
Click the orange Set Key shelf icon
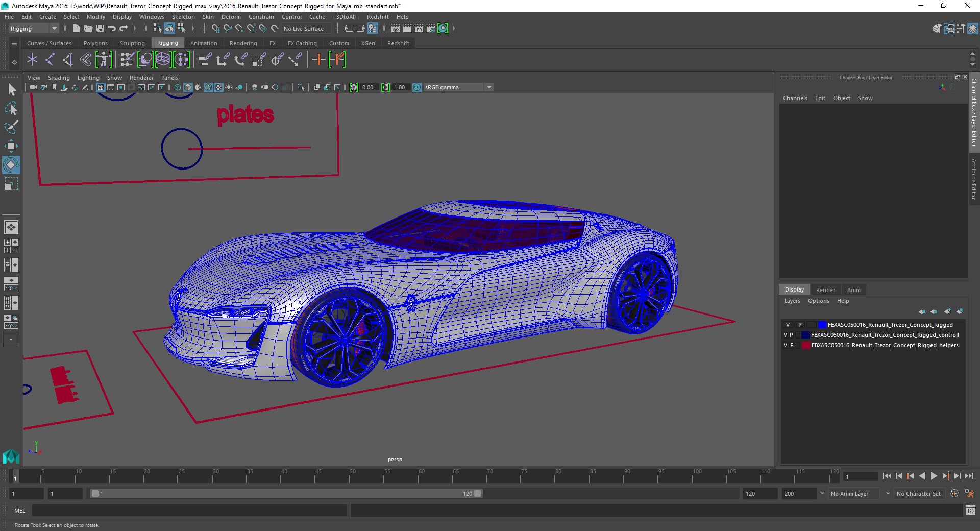(318, 60)
